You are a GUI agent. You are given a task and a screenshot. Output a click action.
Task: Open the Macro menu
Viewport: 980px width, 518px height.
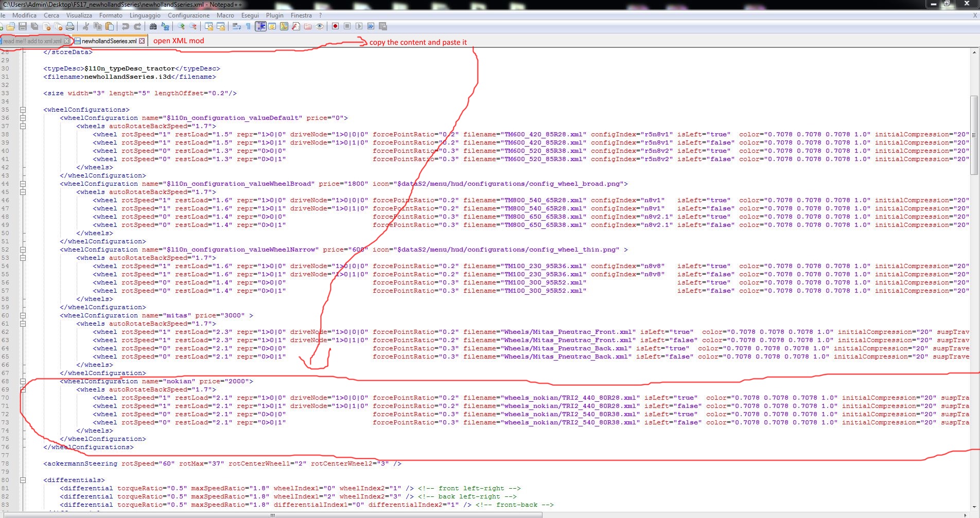225,15
